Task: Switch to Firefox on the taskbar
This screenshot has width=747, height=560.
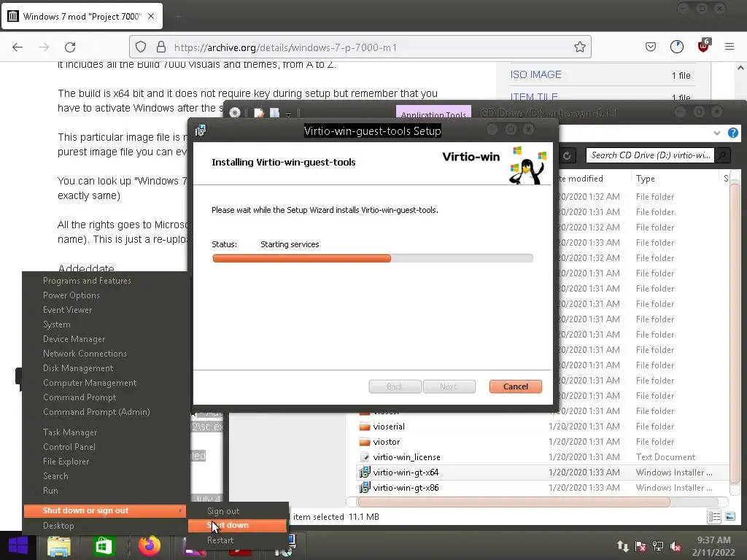Action: [149, 545]
